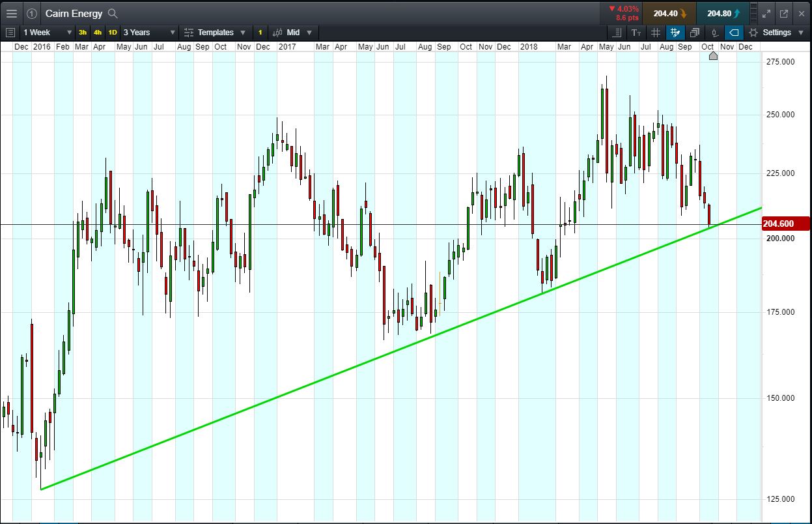The height and width of the screenshot is (524, 812).
Task: Click the 2017 label on time axis
Action: [287, 47]
